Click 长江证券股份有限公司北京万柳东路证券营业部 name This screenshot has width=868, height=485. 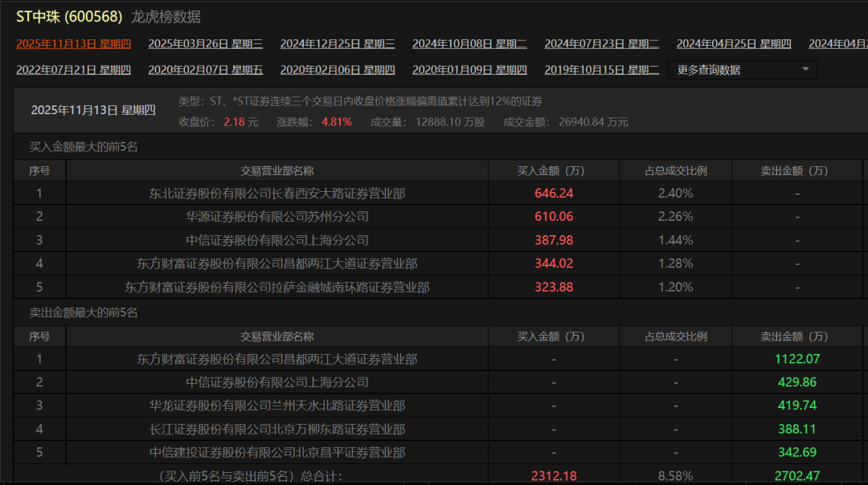(x=276, y=430)
